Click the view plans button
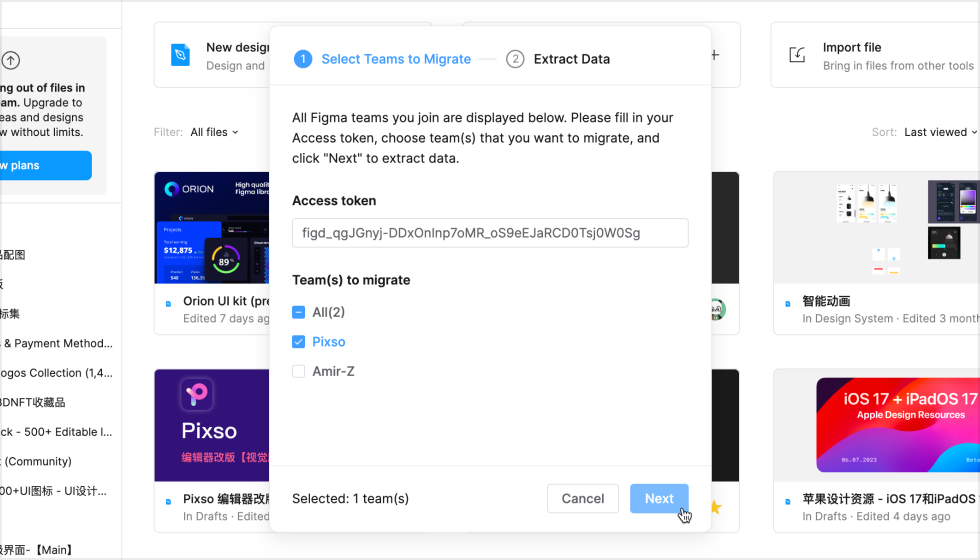980x560 pixels. (x=46, y=165)
